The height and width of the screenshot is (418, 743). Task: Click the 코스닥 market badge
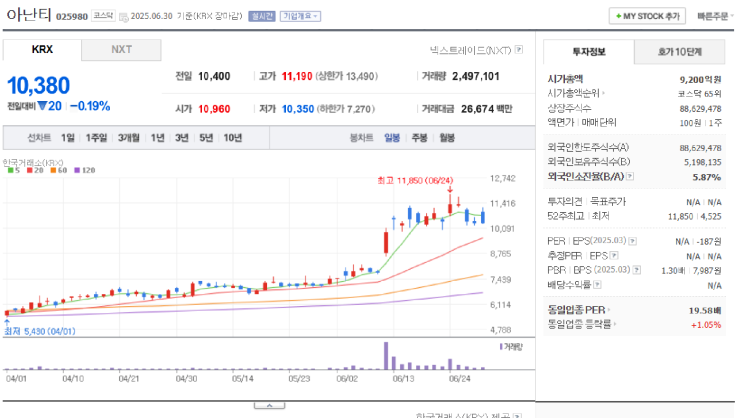pos(103,16)
